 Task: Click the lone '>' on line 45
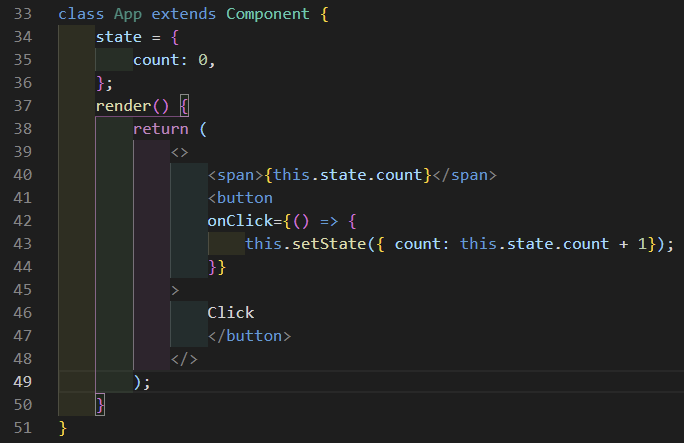[x=175, y=290]
